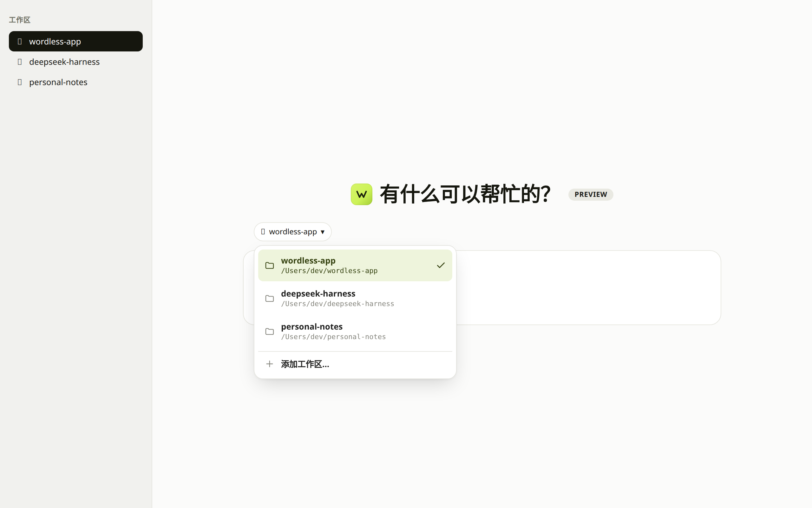Click folder icon of deepseek-harness menu row
This screenshot has height=508, width=812.
click(269, 298)
